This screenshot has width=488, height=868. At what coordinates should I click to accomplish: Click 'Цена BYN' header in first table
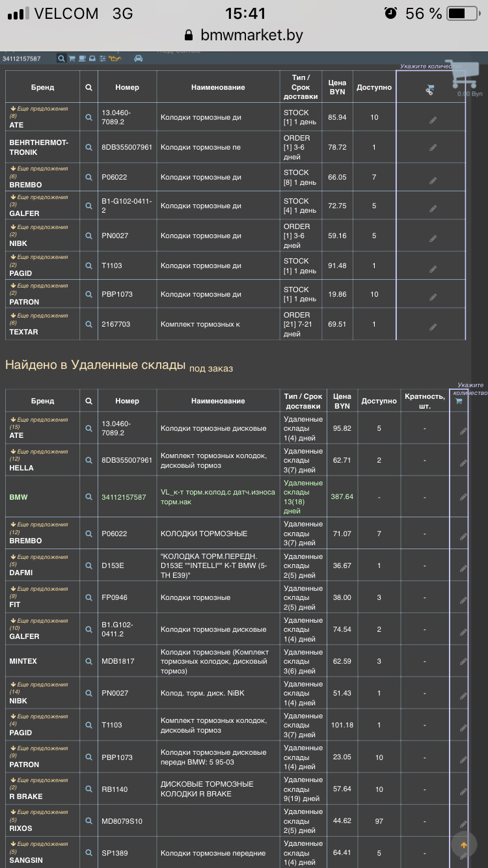(x=337, y=87)
